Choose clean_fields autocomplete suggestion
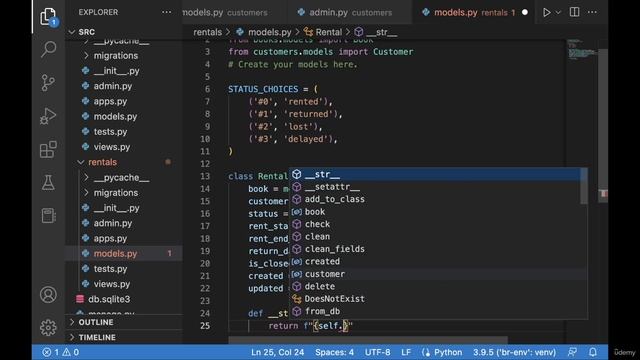Screen dimensions: 640x360 [x=435, y=249]
